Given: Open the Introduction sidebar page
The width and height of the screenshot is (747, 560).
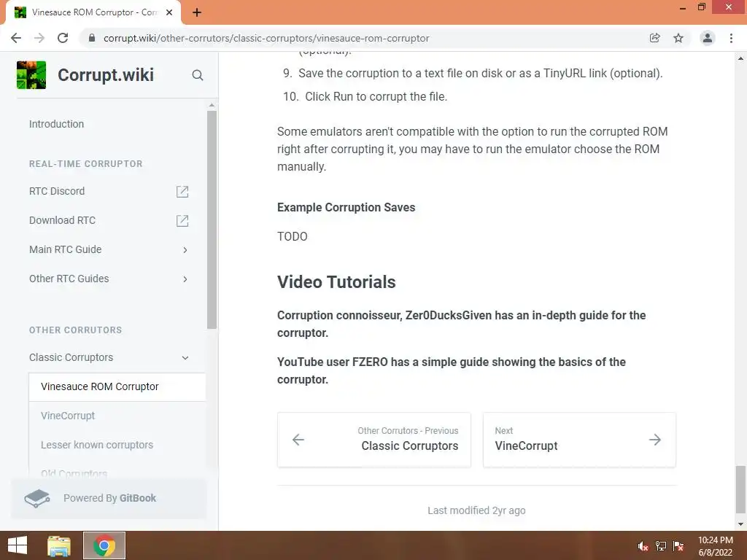Looking at the screenshot, I should pos(56,124).
